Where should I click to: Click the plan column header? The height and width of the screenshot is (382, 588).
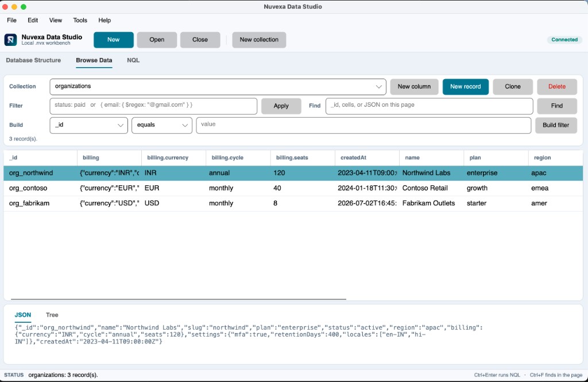coord(497,158)
